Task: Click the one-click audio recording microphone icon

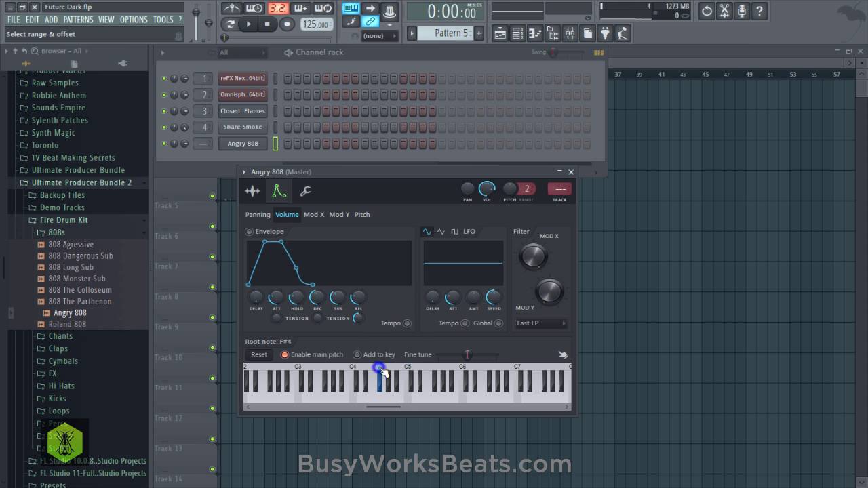Action: [x=742, y=11]
